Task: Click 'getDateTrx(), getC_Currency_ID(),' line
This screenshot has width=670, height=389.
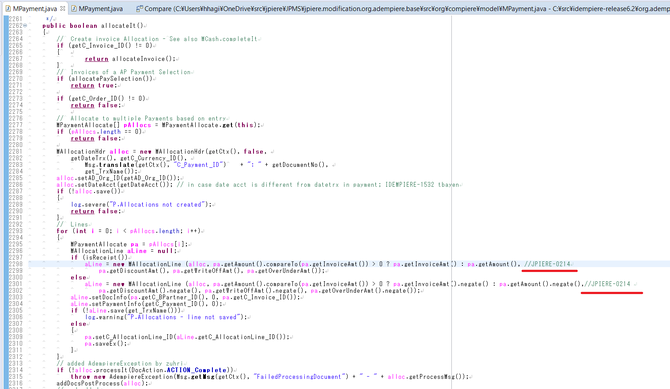Action: coord(129,158)
